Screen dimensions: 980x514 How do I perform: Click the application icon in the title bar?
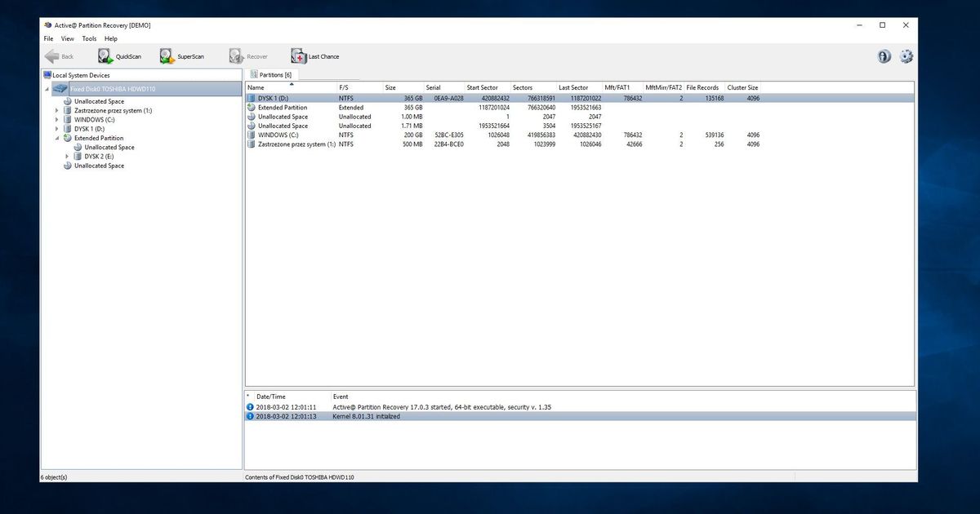click(x=47, y=25)
